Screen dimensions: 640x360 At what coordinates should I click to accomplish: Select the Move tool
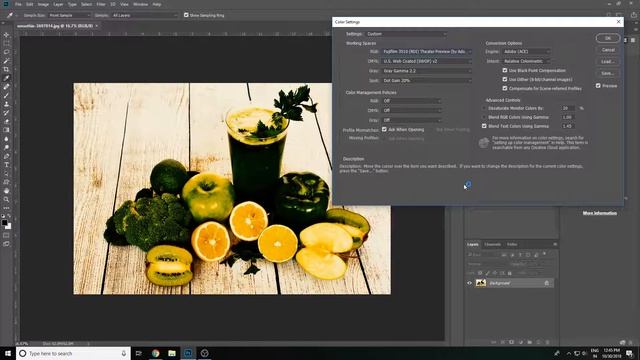click(x=6, y=35)
